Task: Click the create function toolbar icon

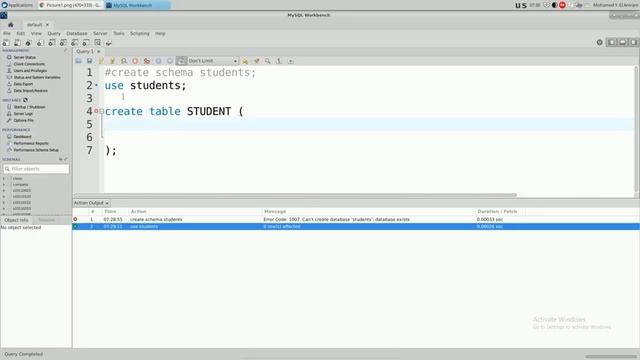Action: pyautogui.click(x=86, y=42)
